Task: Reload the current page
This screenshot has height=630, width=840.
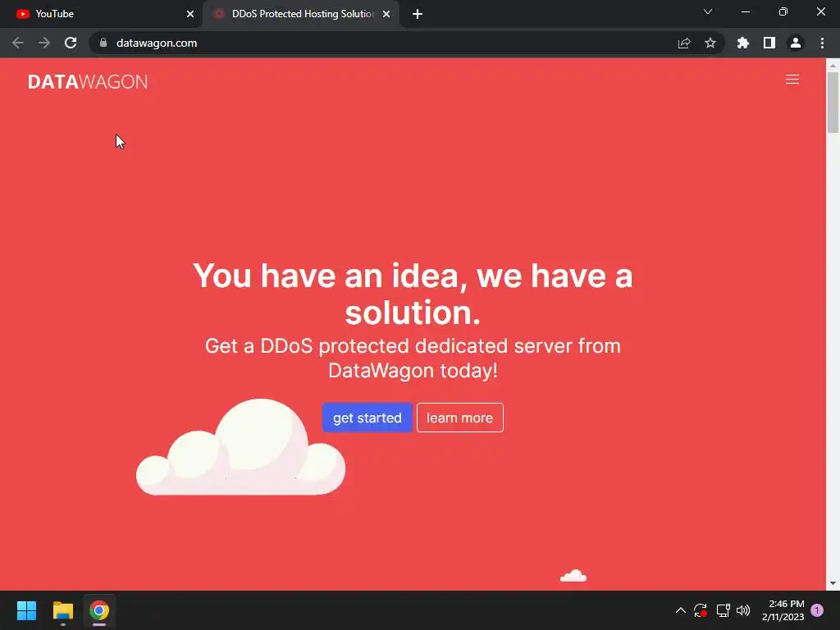Action: click(71, 43)
